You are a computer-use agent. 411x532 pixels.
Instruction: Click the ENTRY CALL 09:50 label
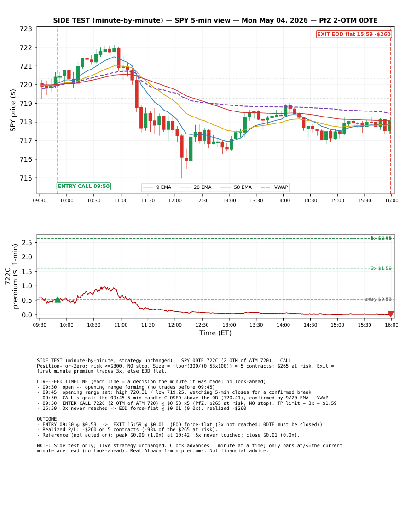[84, 186]
